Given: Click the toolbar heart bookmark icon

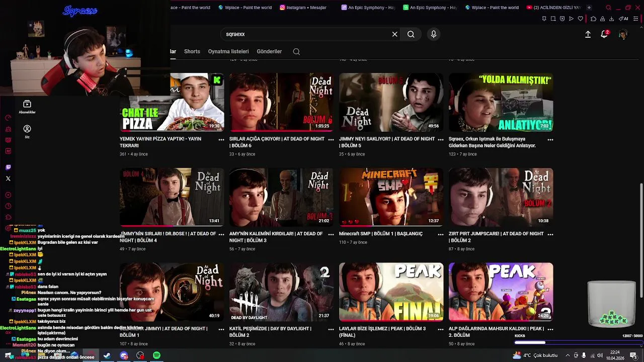Looking at the screenshot, I should [x=580, y=19].
